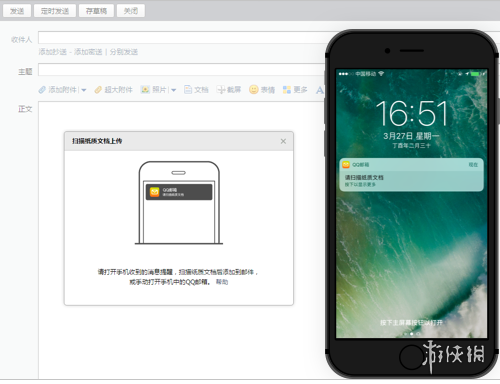Expand the 添加附件 dropdown arrow
The height and width of the screenshot is (384, 500).
click(84, 90)
